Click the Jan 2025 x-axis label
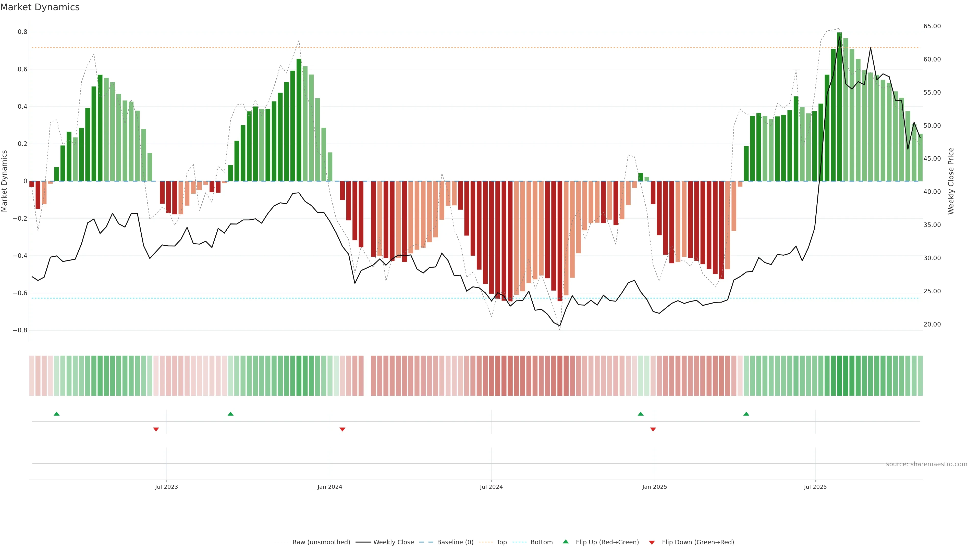980x551 pixels. (x=654, y=487)
